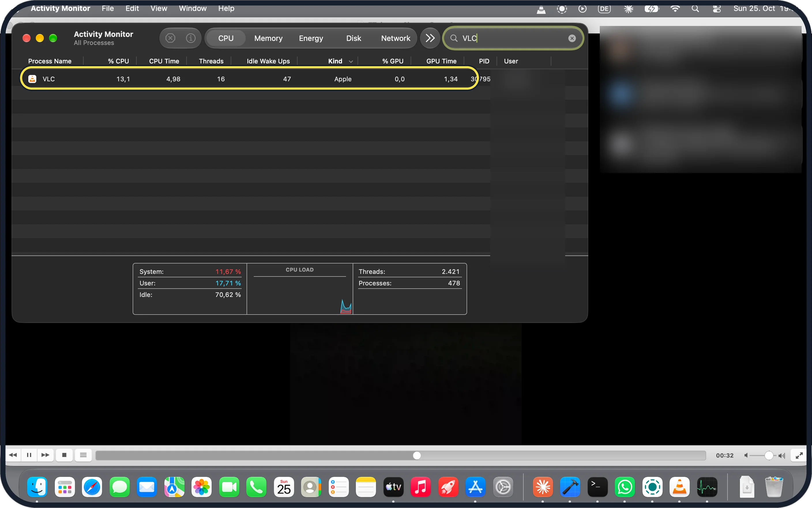The height and width of the screenshot is (508, 812).
Task: Pause playback in the VLC player
Action: click(29, 455)
